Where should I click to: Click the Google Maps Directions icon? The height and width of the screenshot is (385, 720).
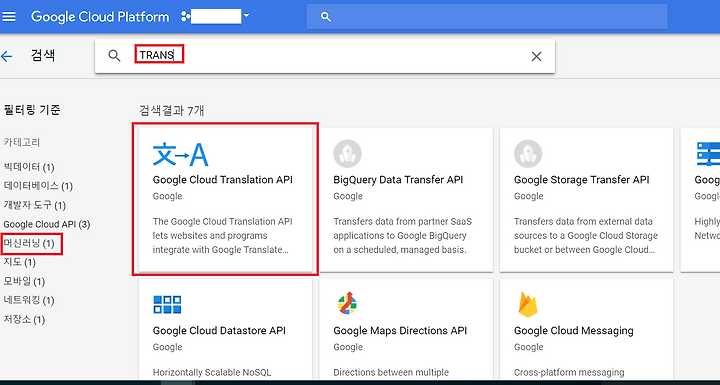point(348,303)
